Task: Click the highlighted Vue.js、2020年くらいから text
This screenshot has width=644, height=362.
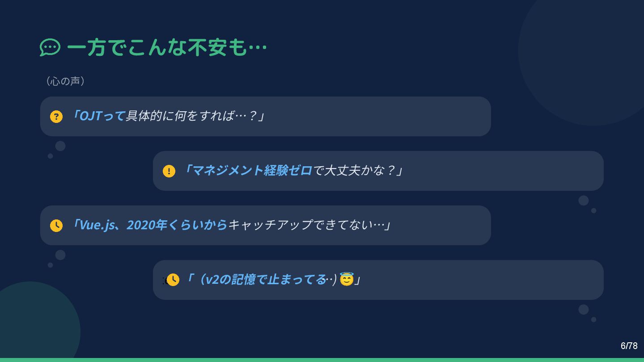Action: (x=153, y=225)
